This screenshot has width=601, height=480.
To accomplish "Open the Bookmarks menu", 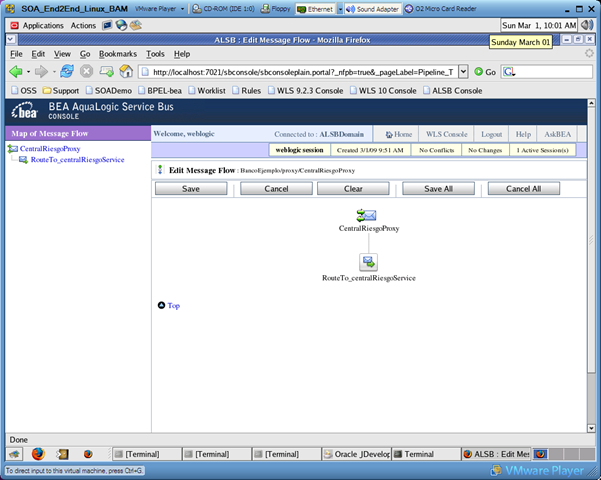I will click(x=118, y=54).
